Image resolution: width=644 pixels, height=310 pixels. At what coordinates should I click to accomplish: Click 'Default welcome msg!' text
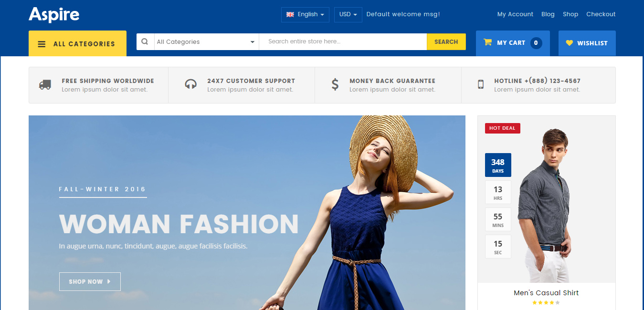(403, 14)
